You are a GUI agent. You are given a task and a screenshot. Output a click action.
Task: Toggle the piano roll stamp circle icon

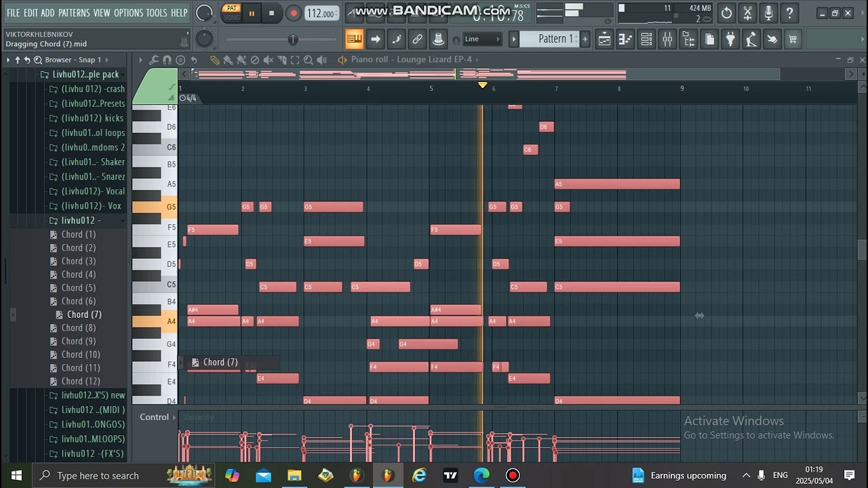(x=180, y=60)
